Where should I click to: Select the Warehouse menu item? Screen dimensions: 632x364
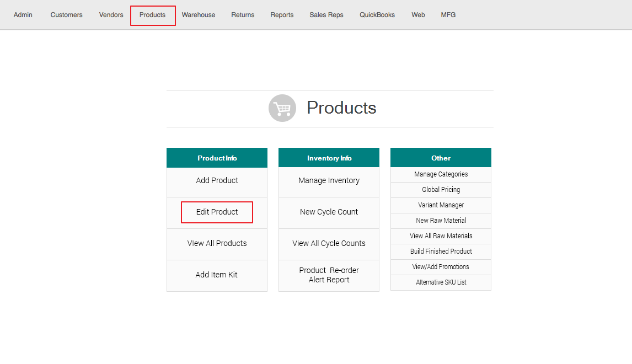[x=199, y=15]
